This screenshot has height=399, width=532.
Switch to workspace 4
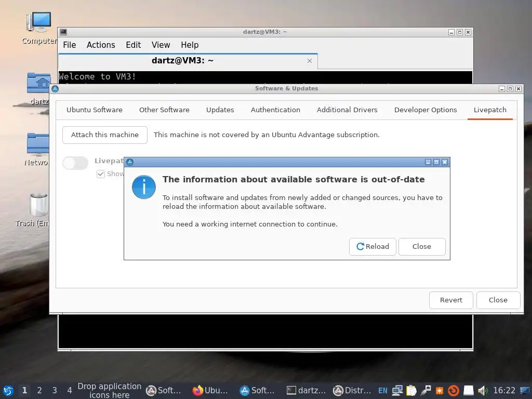pos(70,391)
